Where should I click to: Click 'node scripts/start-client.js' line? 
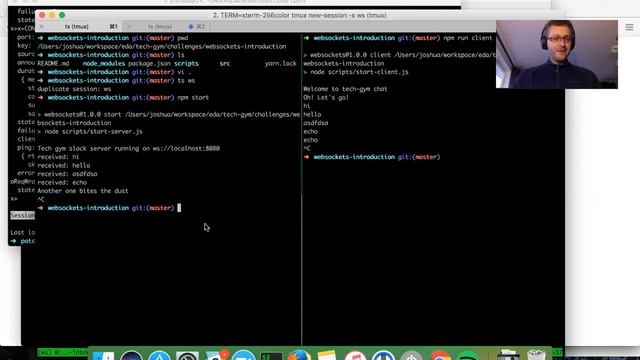(356, 72)
